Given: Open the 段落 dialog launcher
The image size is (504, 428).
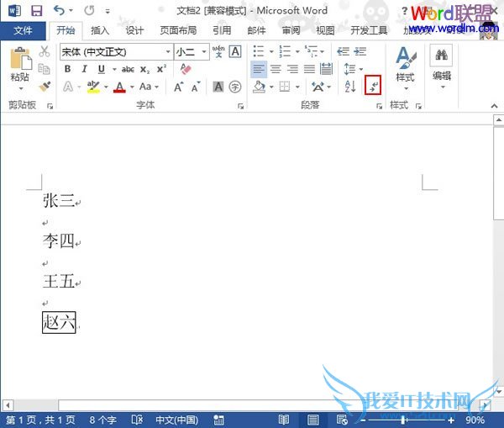Looking at the screenshot, I should pyautogui.click(x=380, y=106).
